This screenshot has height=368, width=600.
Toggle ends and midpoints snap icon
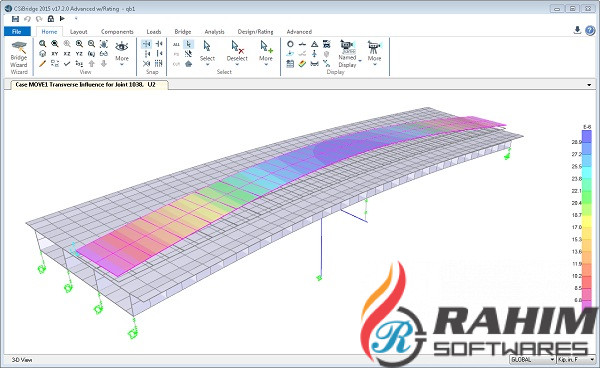click(159, 44)
